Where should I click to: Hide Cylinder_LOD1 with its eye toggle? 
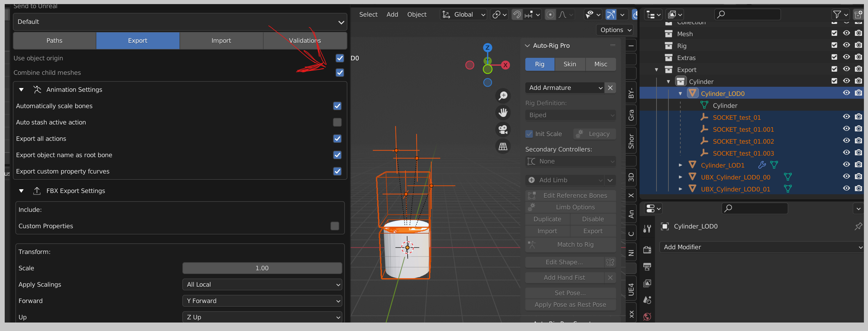pyautogui.click(x=846, y=165)
